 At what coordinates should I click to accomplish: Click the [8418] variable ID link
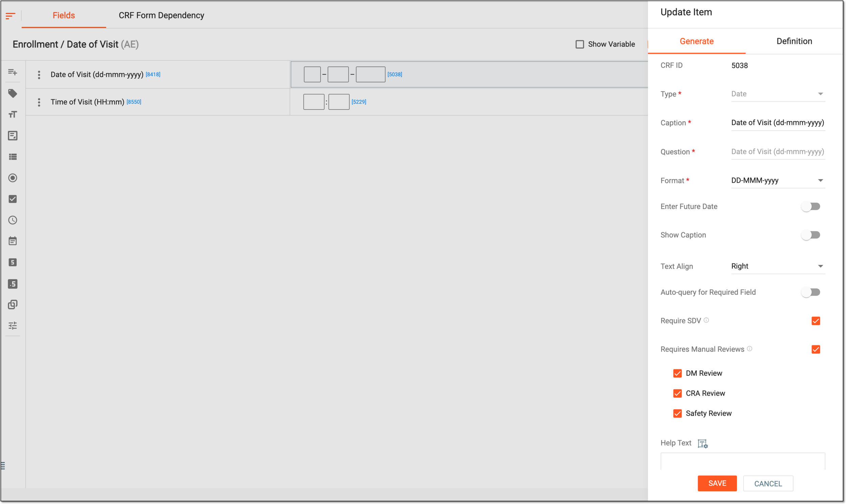coord(153,74)
